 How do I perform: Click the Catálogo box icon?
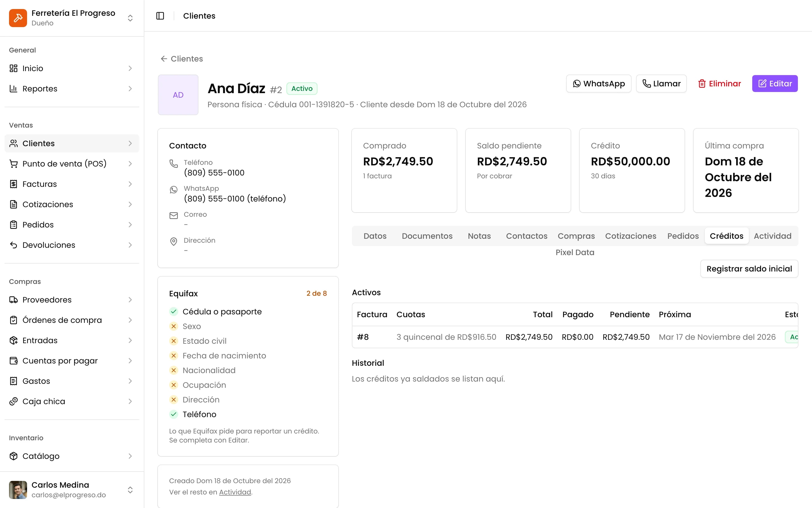pos(14,456)
